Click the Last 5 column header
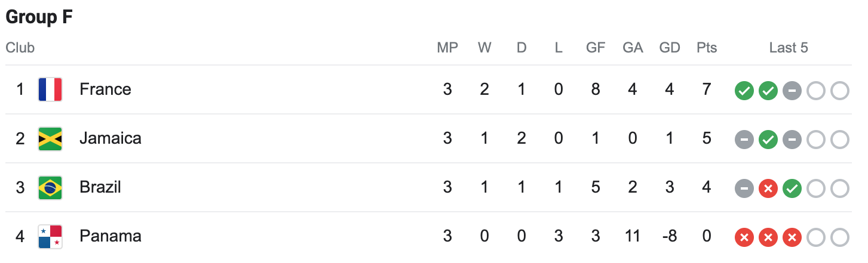The width and height of the screenshot is (868, 263). [x=789, y=48]
